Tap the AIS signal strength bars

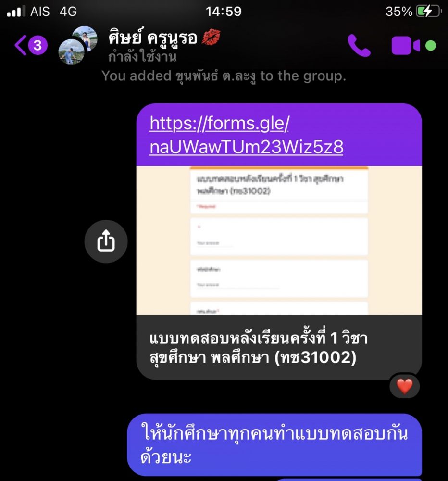(x=16, y=12)
